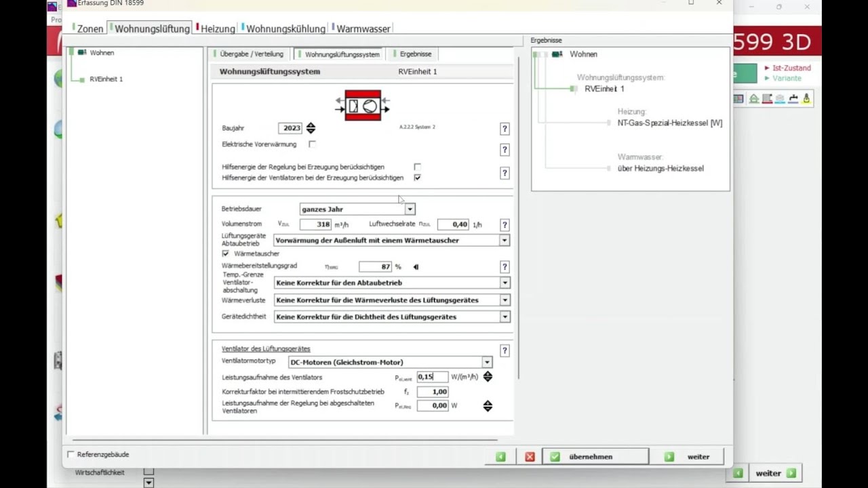The image size is (868, 488).
Task: Switch to the Wohnungslüftung tab
Action: pos(151,28)
